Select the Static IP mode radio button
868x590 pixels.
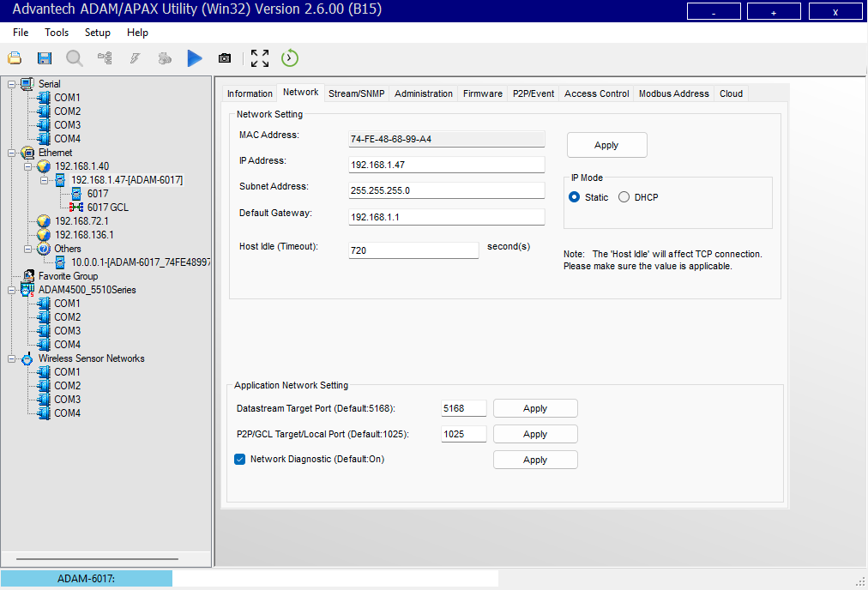574,197
